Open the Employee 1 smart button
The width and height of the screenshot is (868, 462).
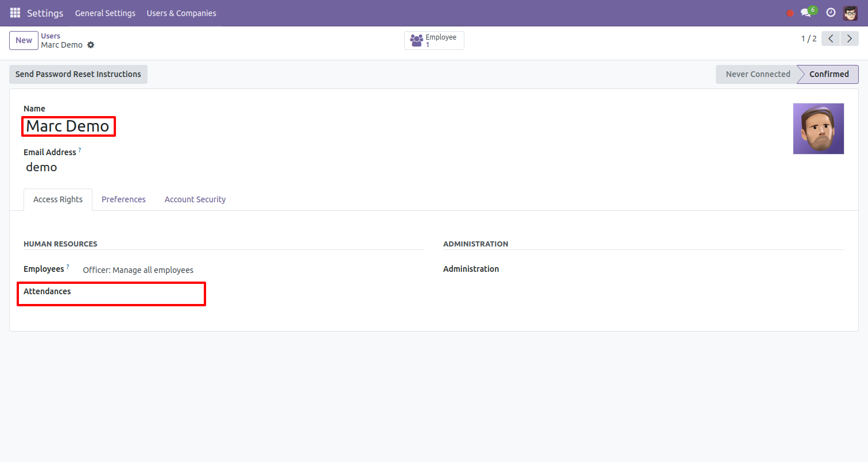(x=434, y=40)
